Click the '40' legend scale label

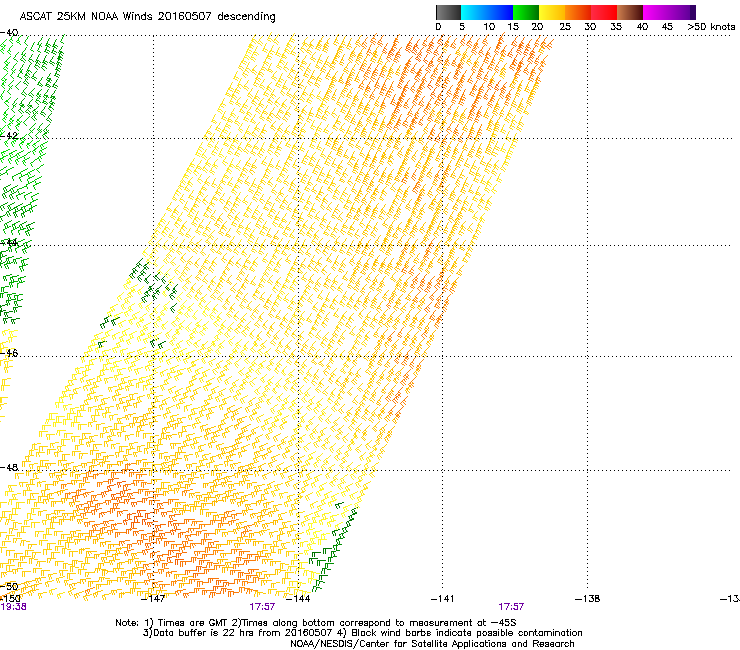point(642,27)
